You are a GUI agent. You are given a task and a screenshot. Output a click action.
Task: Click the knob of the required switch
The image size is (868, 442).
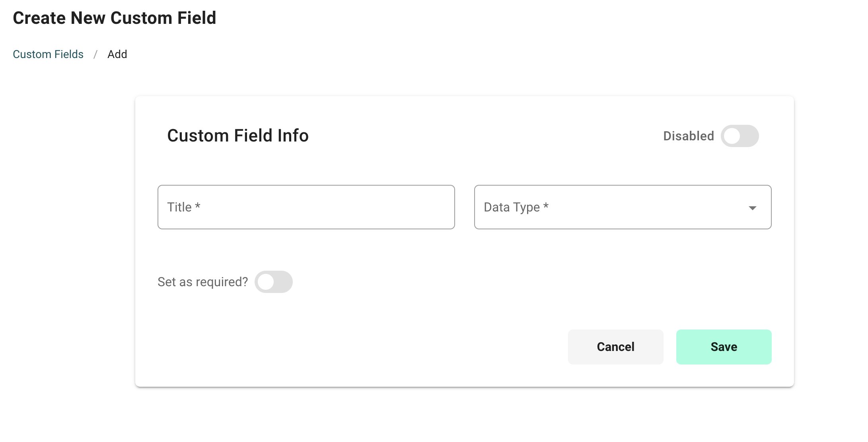coord(266,282)
